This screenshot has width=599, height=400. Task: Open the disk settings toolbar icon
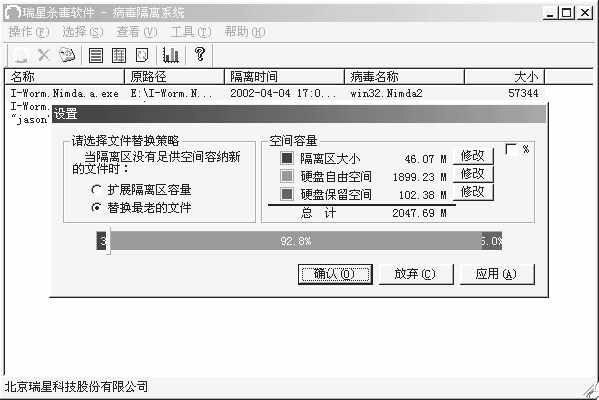click(x=67, y=55)
